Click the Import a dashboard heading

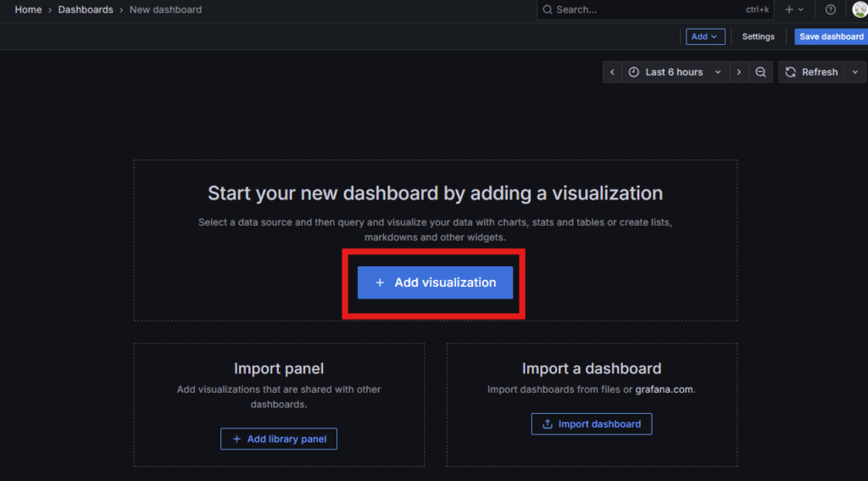[x=591, y=368]
